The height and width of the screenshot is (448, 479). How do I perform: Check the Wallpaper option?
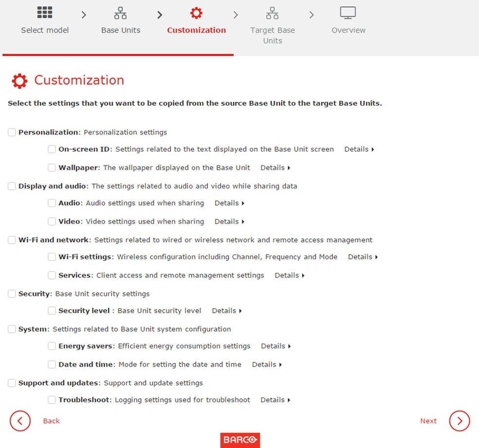pyautogui.click(x=52, y=168)
